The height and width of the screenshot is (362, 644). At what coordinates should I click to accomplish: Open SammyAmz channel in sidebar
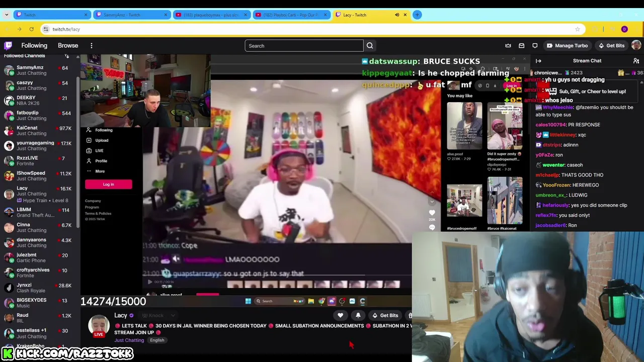tap(39, 70)
